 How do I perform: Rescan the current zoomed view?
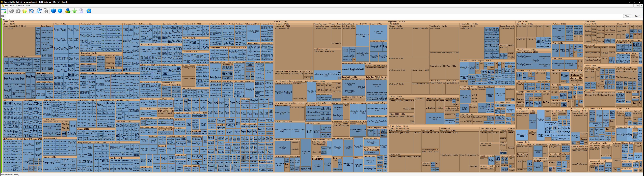46,11
